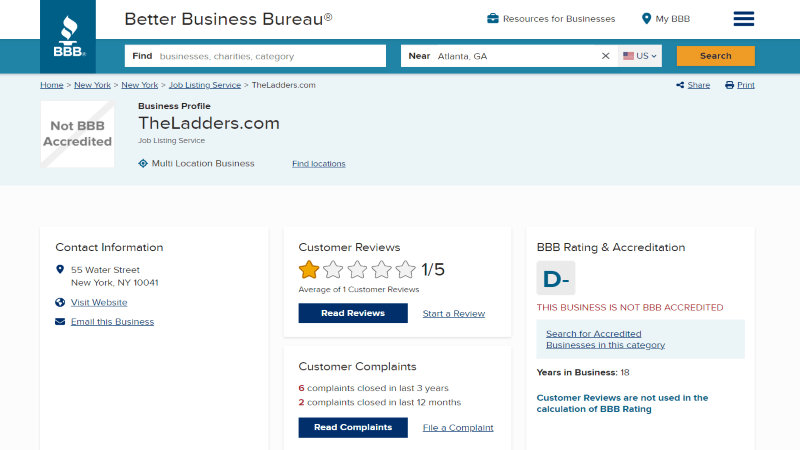The image size is (800, 450).
Task: Click the fifth empty review star
Action: [406, 269]
